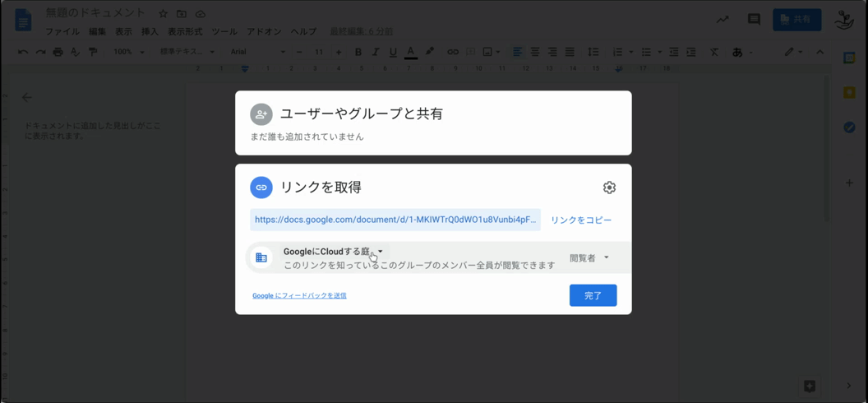Click the blue link icon beside リンクを取得

(x=261, y=188)
